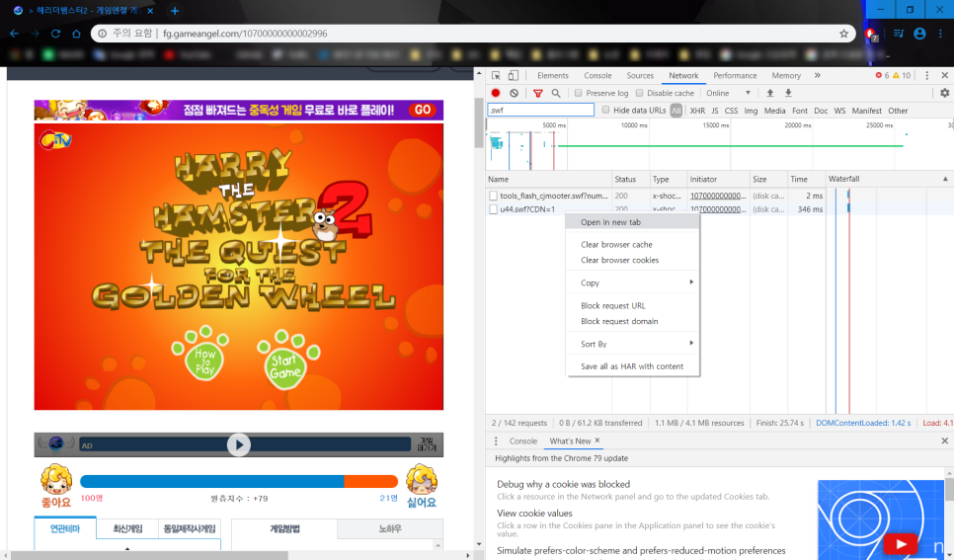Click the yellow warning count indicator
The height and width of the screenshot is (560, 954).
tap(902, 75)
